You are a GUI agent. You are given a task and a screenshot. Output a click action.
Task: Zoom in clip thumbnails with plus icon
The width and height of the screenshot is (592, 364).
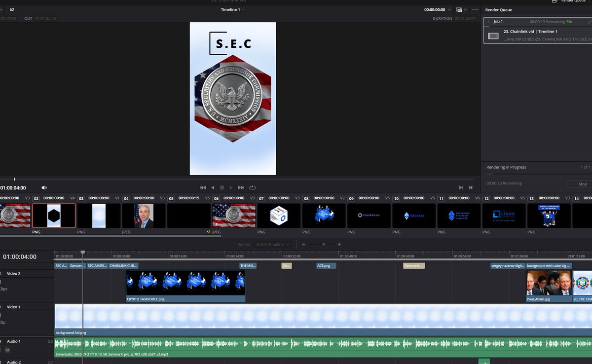coord(339,244)
